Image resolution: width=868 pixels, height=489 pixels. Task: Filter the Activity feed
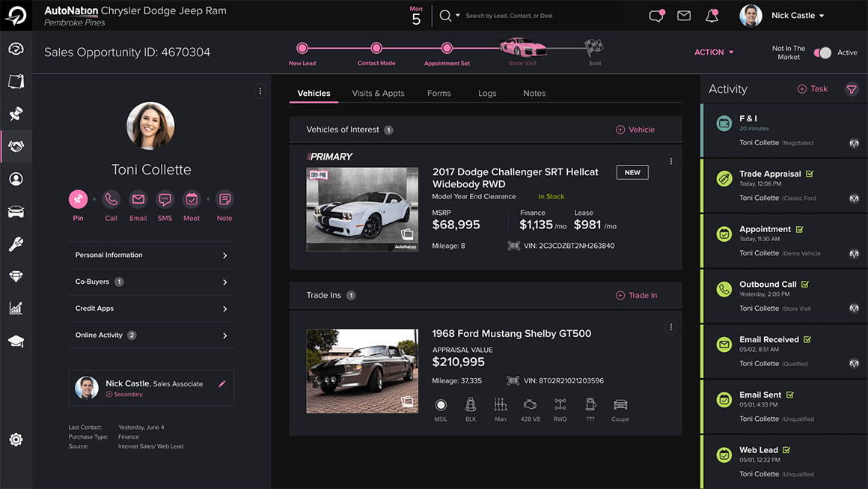coord(852,88)
